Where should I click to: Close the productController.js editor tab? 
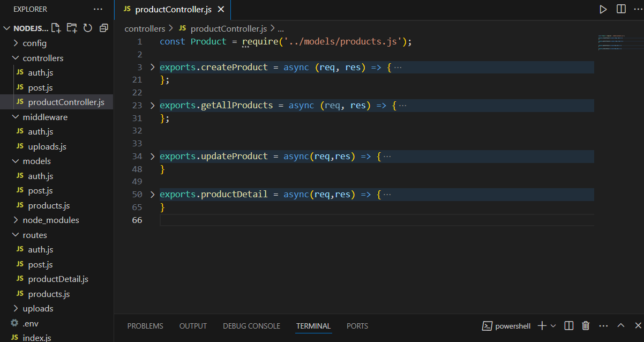[221, 10]
